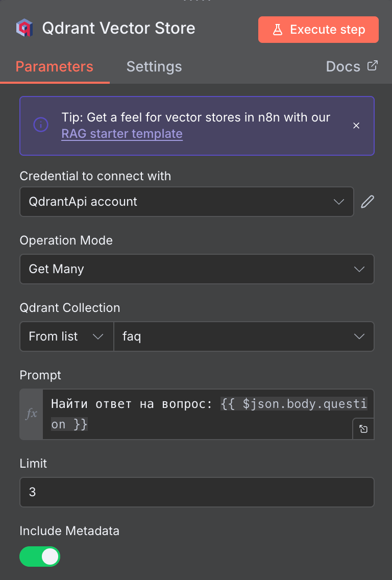The width and height of the screenshot is (392, 580).
Task: Edit the credential using the pencil icon
Action: [x=367, y=202]
